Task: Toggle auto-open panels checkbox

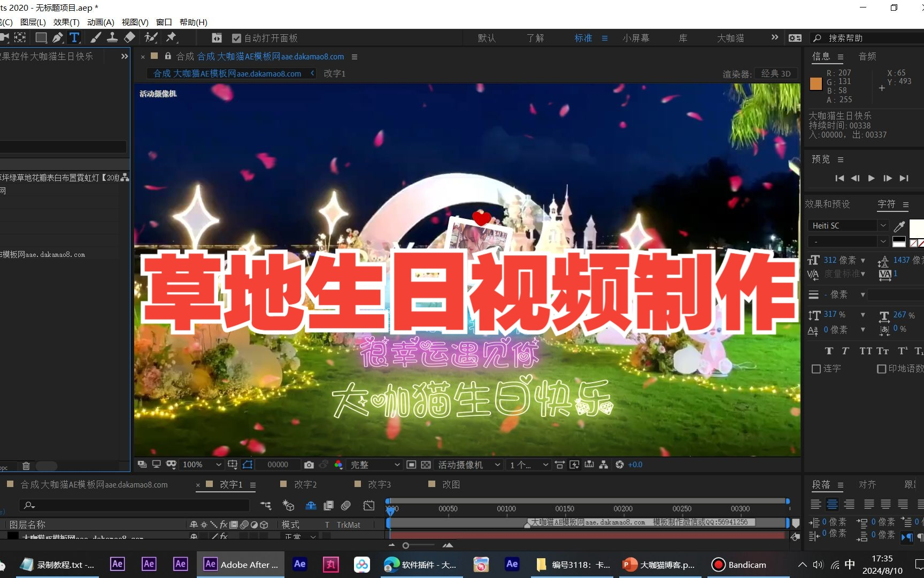Action: [237, 38]
